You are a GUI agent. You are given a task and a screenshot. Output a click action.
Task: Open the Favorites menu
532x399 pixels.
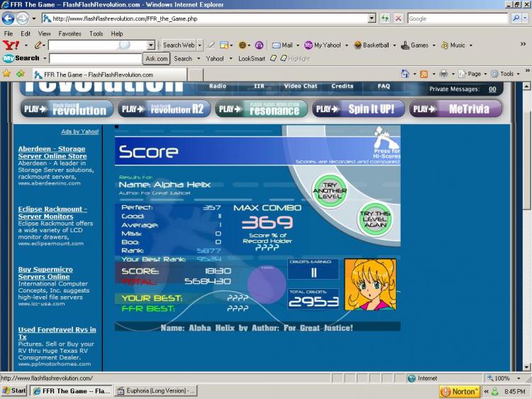point(70,33)
